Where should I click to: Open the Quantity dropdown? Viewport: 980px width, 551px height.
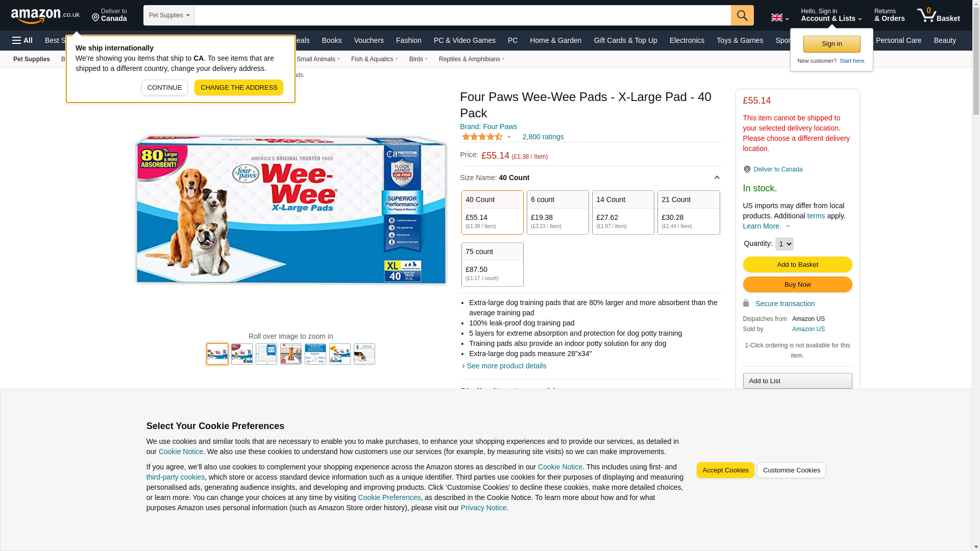[785, 244]
